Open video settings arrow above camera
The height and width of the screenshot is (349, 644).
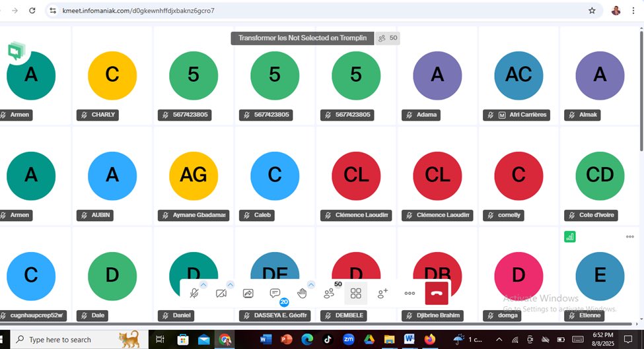(231, 284)
